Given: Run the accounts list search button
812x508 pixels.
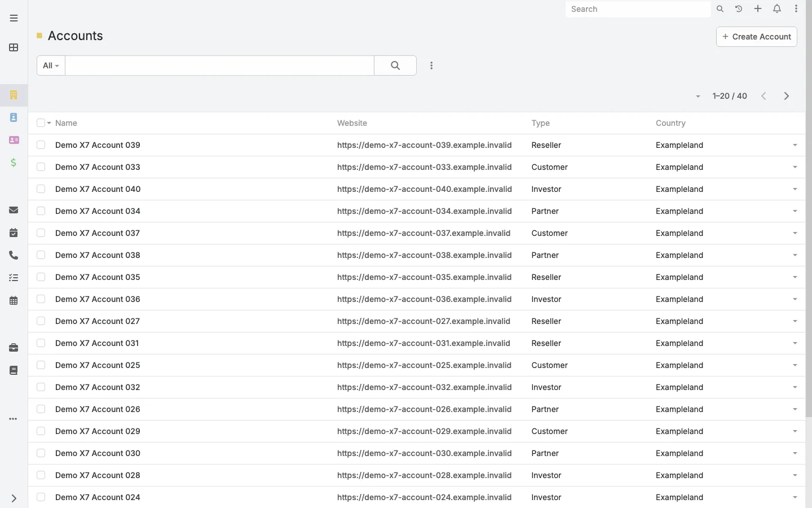Looking at the screenshot, I should 395,65.
